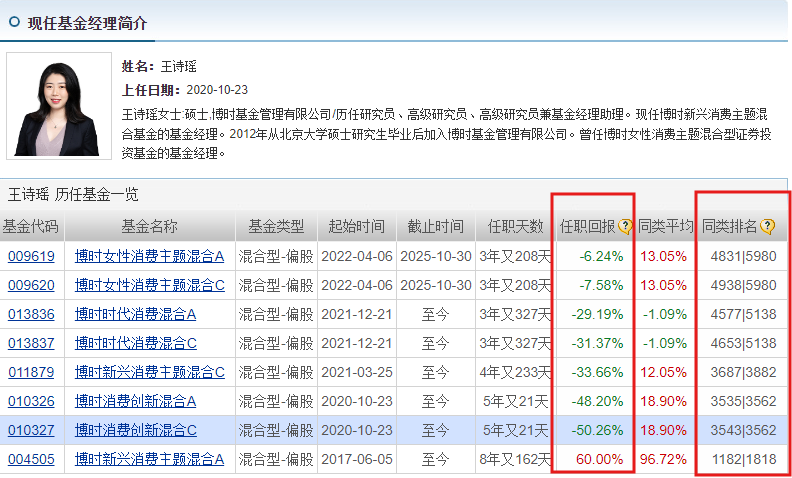This screenshot has width=792, height=478.
Task: Open 博时消费创新混合C fund link
Action: [135, 431]
